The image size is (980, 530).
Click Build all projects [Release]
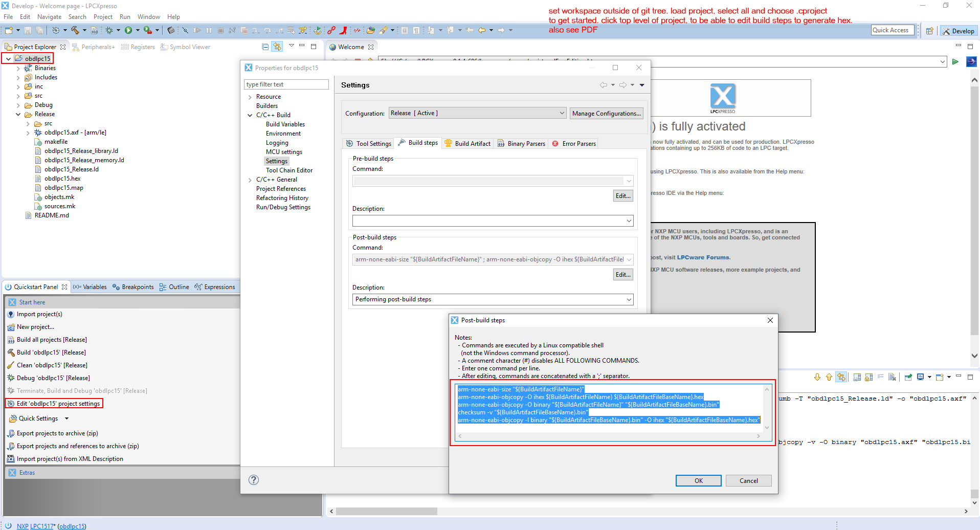pos(52,340)
